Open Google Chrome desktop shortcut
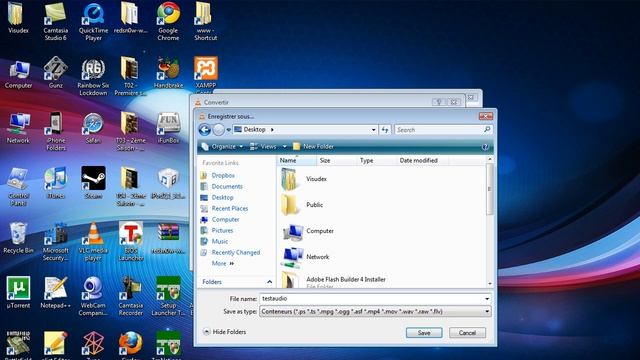 [x=168, y=20]
